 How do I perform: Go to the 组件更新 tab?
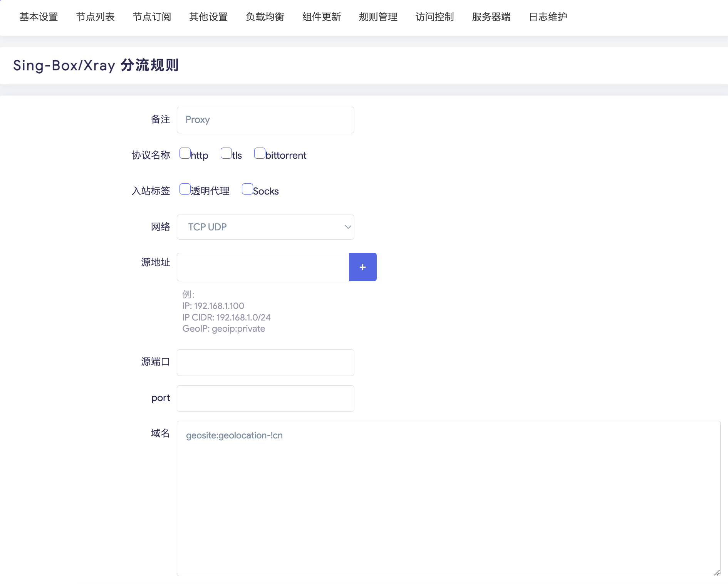[322, 17]
